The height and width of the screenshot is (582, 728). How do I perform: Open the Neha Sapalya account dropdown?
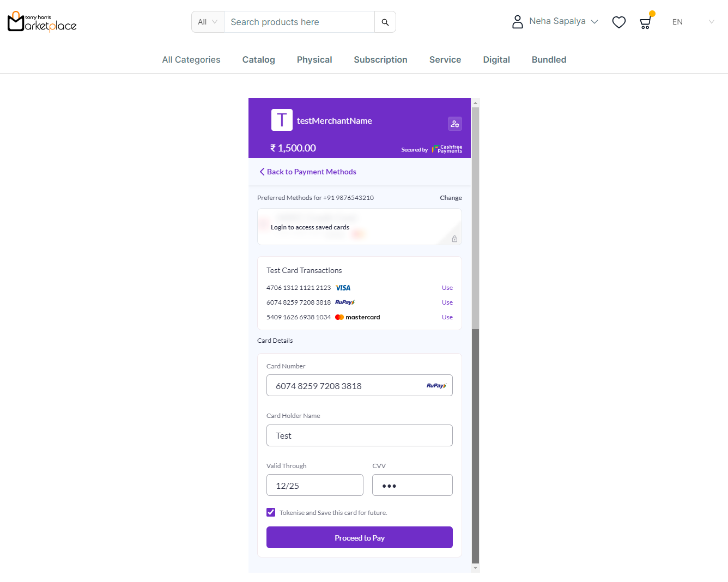[563, 21]
